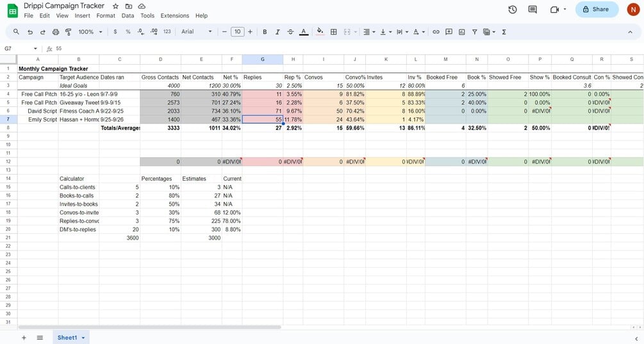Click the Share button
Image resolution: width=644 pixels, height=344 pixels.
point(597,9)
